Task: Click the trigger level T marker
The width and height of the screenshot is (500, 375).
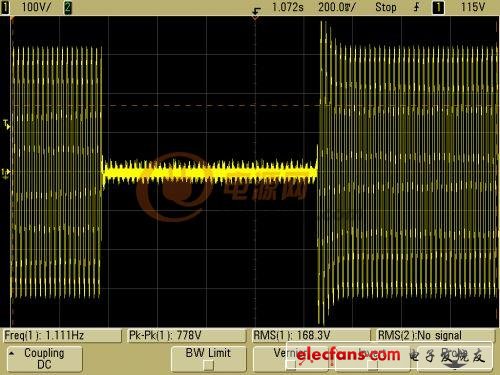Action: [x=7, y=124]
